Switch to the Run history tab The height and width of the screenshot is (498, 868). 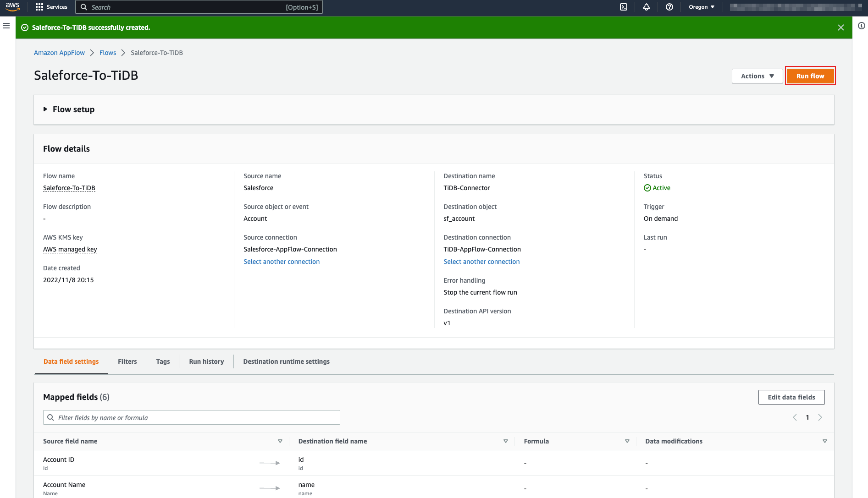(206, 361)
